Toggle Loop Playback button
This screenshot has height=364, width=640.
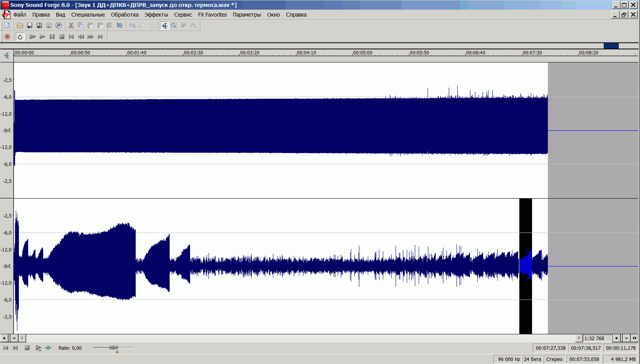20,37
